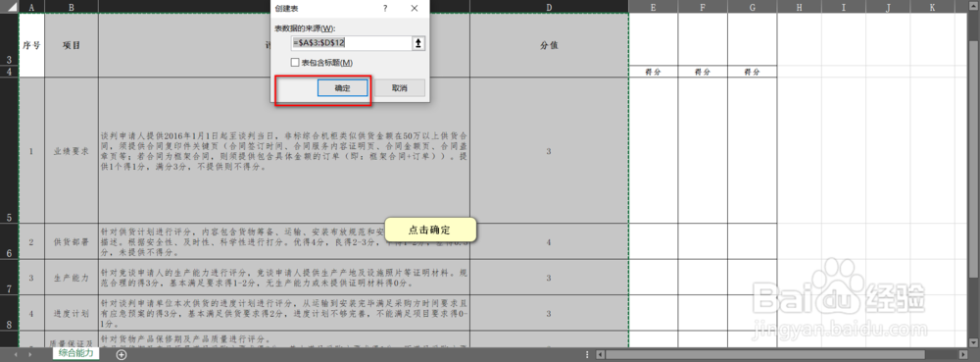Select row 4 header

[9, 72]
